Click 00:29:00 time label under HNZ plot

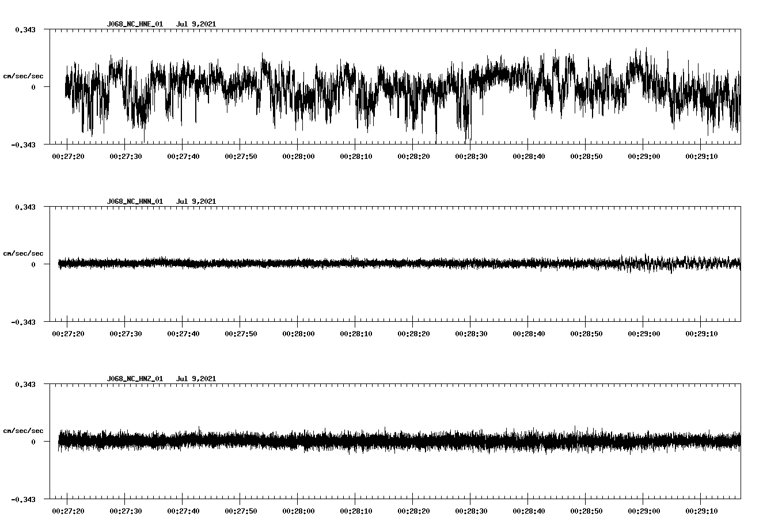point(644,511)
